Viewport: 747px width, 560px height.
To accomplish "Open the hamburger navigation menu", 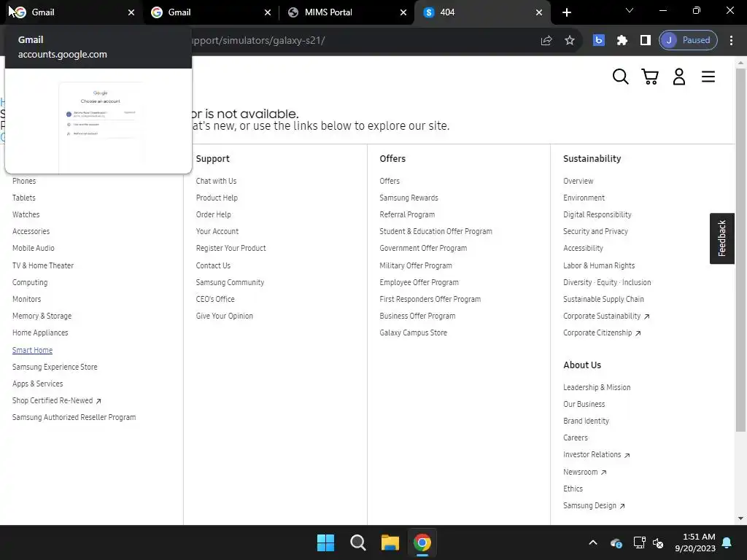I will [x=708, y=77].
